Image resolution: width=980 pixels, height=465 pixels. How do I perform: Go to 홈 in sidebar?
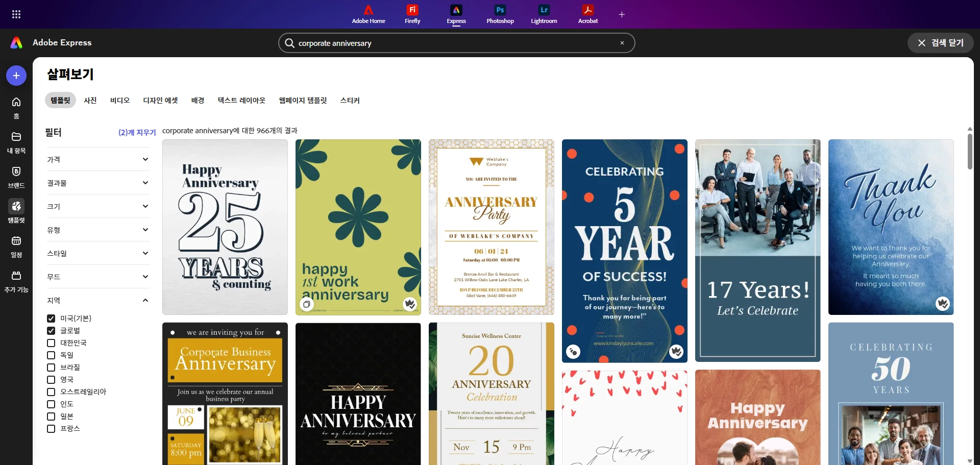16,108
